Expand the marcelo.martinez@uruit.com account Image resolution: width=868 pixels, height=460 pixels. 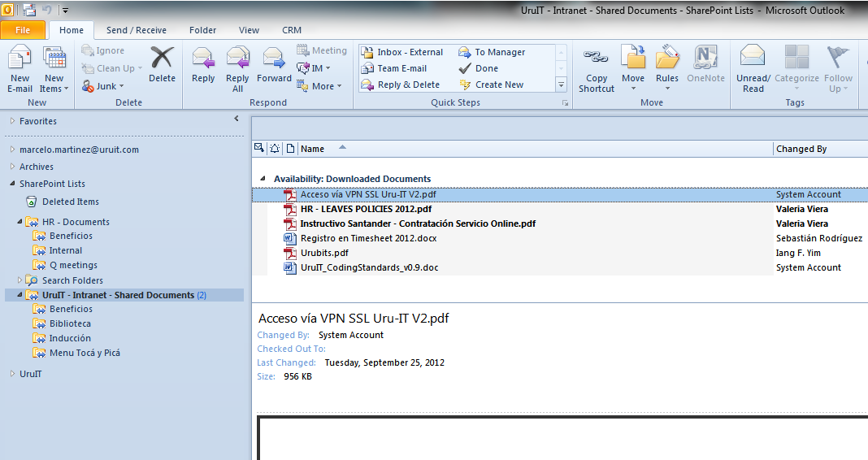click(12, 149)
